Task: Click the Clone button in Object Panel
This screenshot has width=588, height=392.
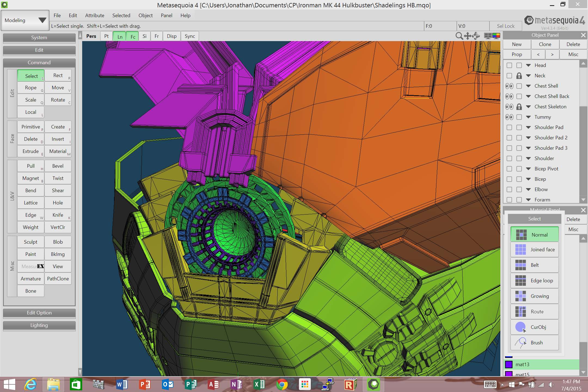Action: (545, 44)
